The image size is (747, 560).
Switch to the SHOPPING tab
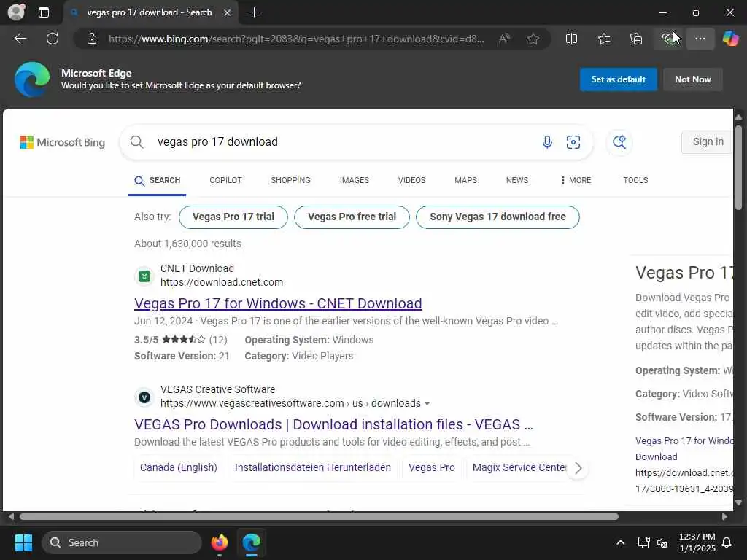click(x=290, y=181)
